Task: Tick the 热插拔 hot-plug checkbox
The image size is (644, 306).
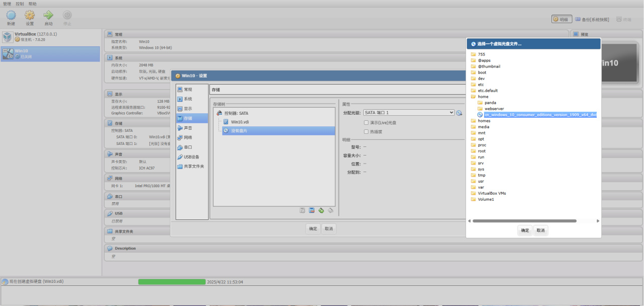Action: tap(366, 132)
